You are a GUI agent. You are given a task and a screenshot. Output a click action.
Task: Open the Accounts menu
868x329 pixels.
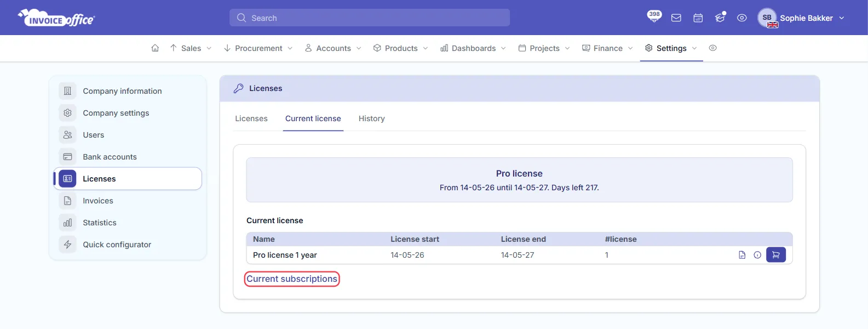[333, 48]
